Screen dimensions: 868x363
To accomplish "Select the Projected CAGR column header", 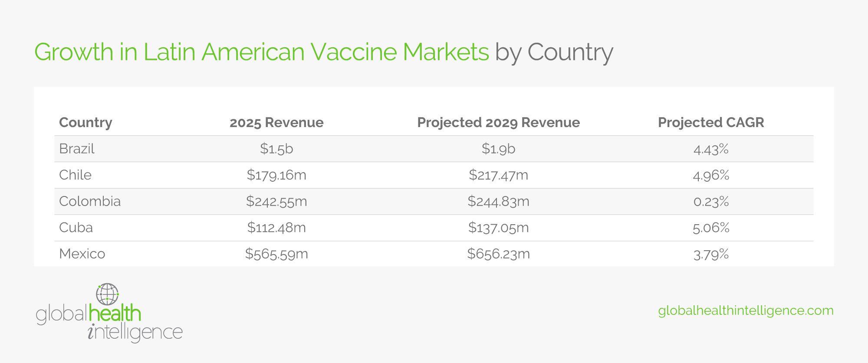I will [711, 122].
